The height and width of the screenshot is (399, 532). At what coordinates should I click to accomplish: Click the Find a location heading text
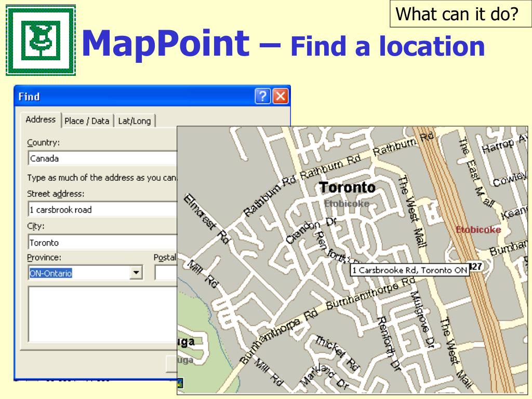tap(388, 46)
